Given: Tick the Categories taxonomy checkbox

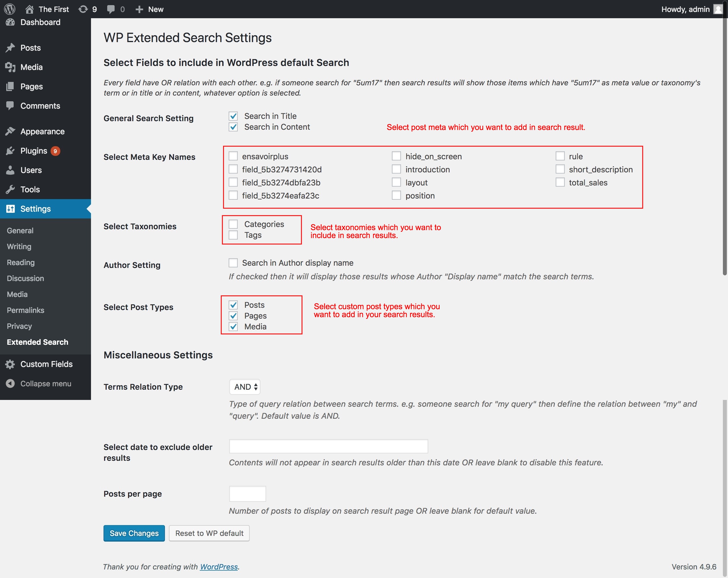Looking at the screenshot, I should pos(233,224).
